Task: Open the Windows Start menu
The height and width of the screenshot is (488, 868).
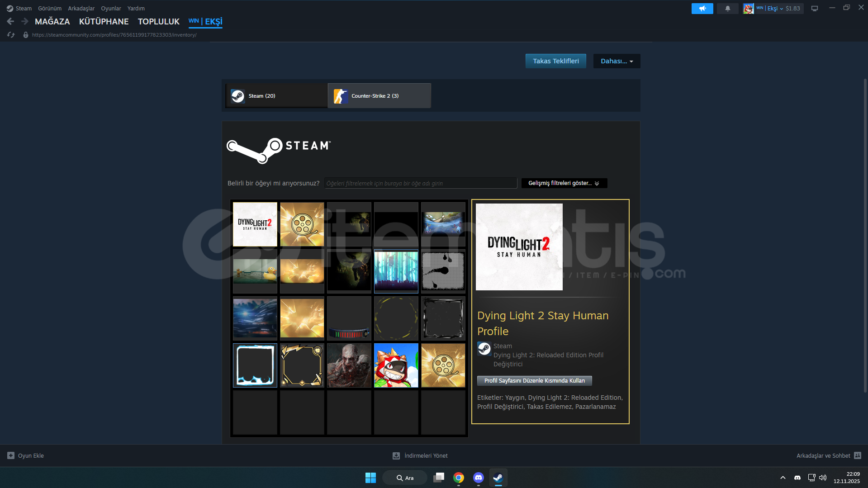Action: click(370, 478)
